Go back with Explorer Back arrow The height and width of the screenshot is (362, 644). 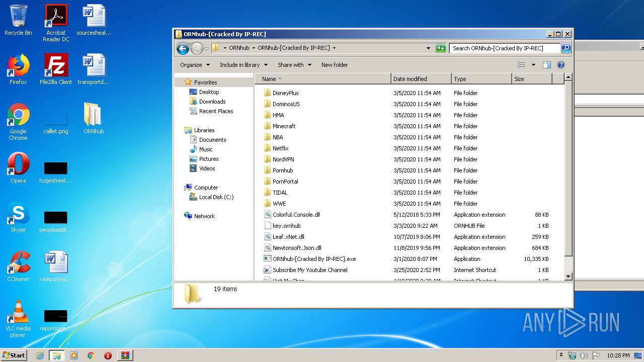click(x=183, y=48)
